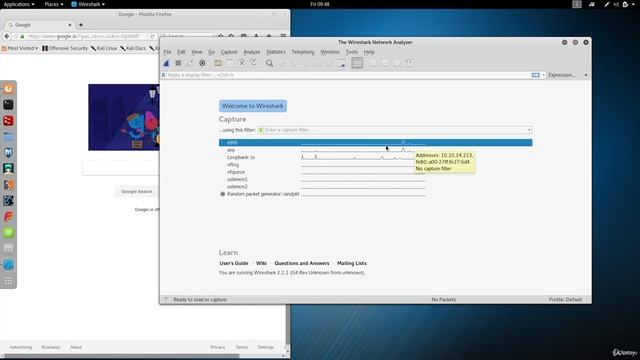Open the File menu in Wireshark
The height and width of the screenshot is (360, 640).
167,52
